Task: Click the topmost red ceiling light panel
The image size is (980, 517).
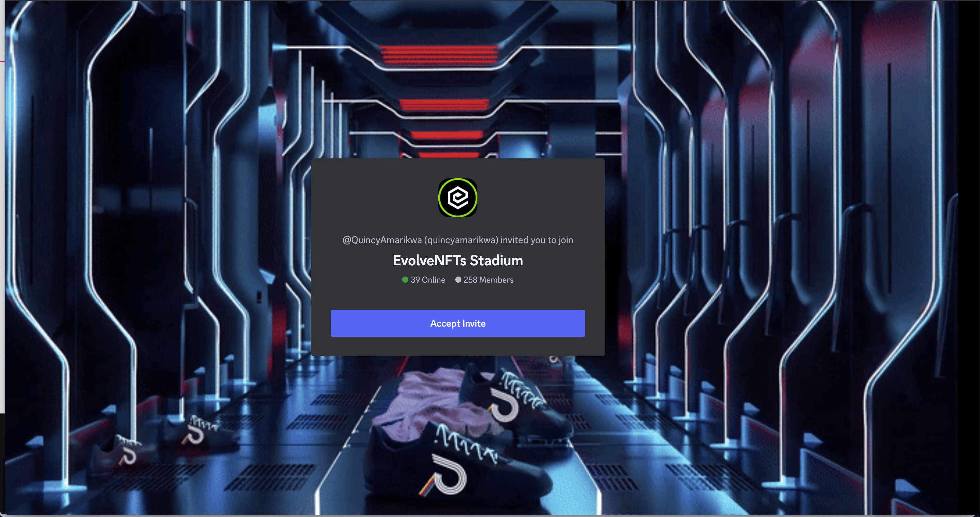Action: coord(439,55)
